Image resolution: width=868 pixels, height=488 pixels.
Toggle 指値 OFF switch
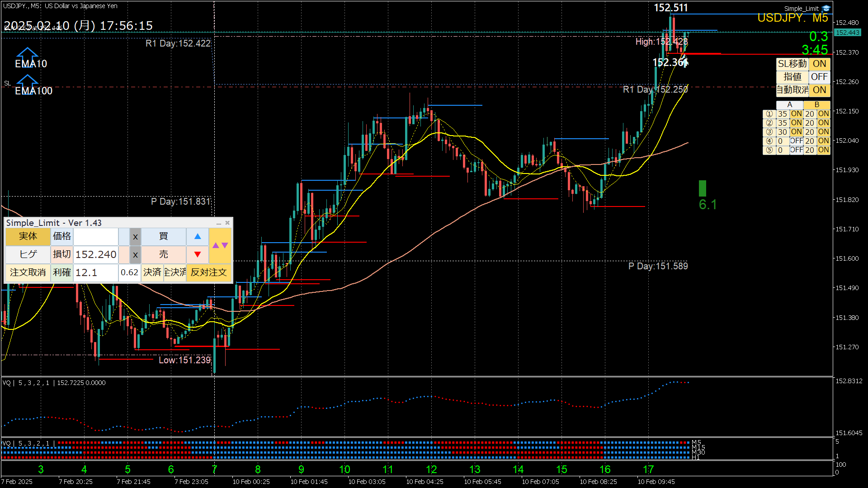[x=819, y=77]
